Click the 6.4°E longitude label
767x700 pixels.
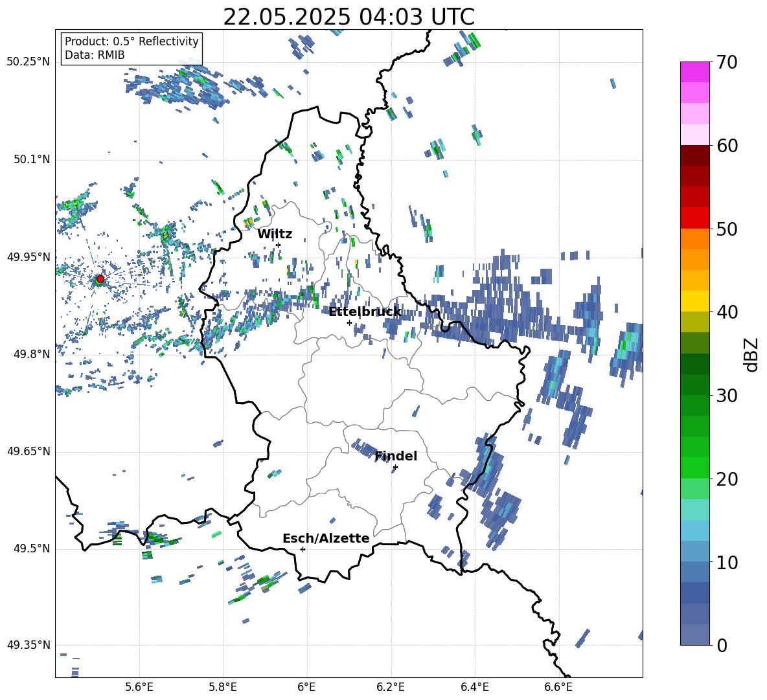(x=474, y=687)
